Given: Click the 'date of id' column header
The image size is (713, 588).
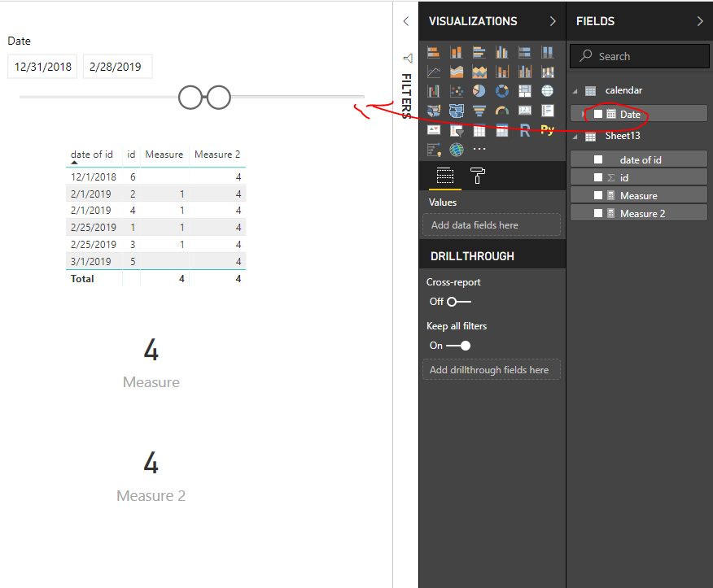Looking at the screenshot, I should pyautogui.click(x=92, y=155).
